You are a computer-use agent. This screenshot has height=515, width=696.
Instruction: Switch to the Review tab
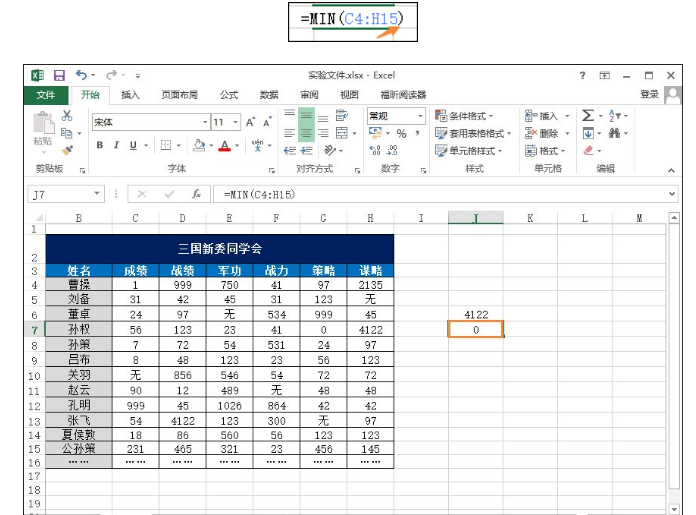click(309, 95)
